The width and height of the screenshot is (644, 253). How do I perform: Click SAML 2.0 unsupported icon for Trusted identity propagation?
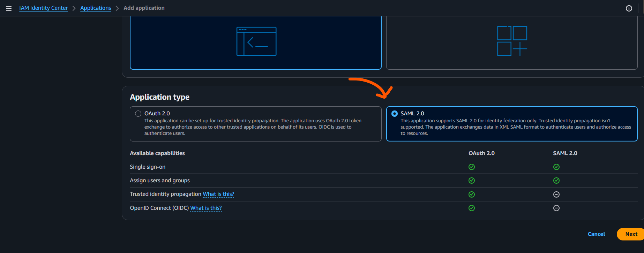556,194
